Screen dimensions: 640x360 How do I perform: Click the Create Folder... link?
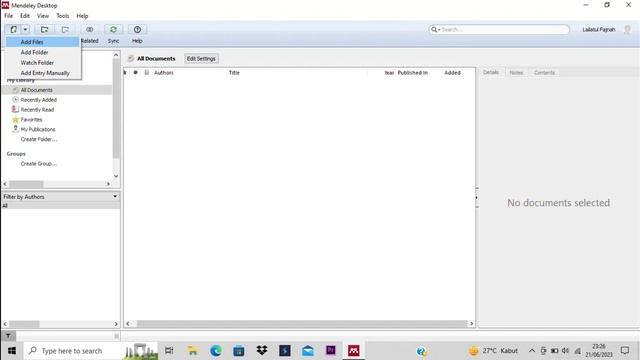(39, 139)
